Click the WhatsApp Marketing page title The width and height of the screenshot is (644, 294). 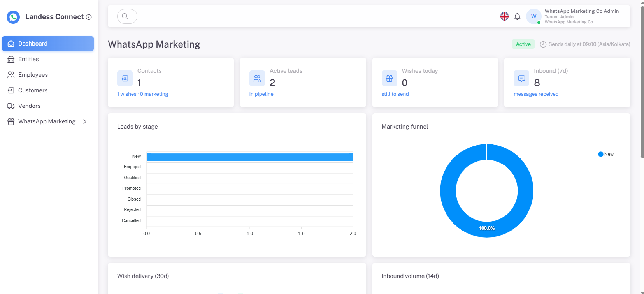coord(154,44)
